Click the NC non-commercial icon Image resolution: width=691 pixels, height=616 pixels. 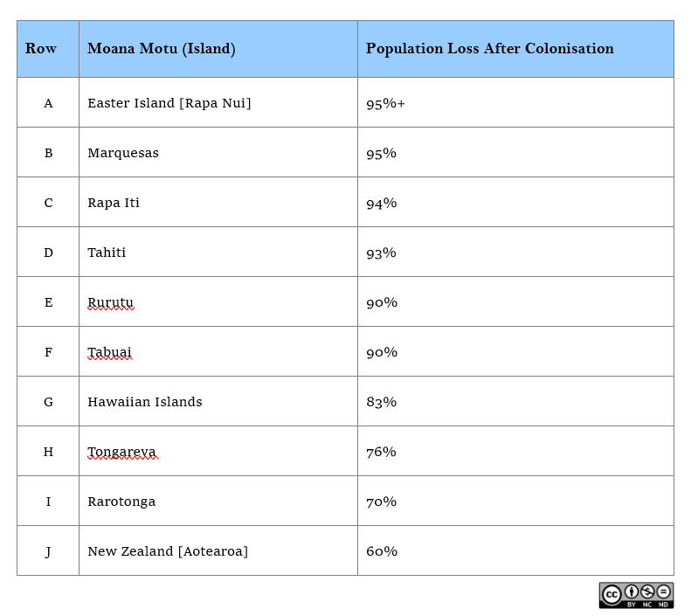[x=647, y=592]
